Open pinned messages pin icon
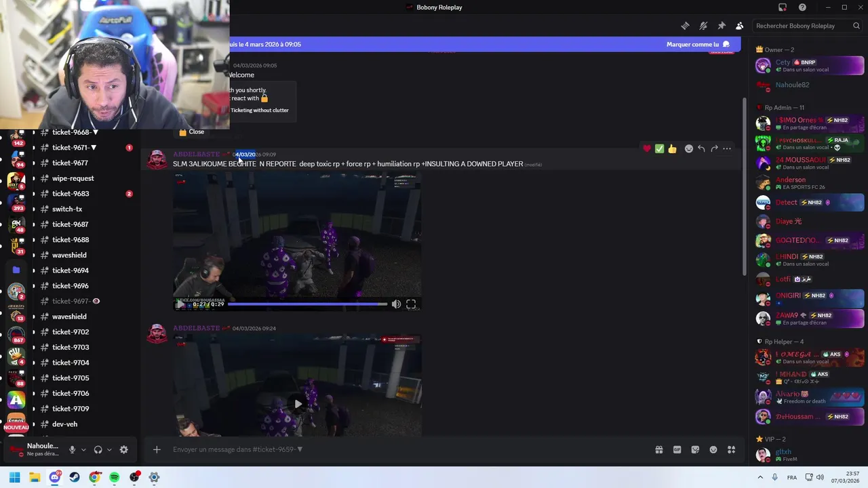This screenshot has height=488, width=868. point(722,26)
